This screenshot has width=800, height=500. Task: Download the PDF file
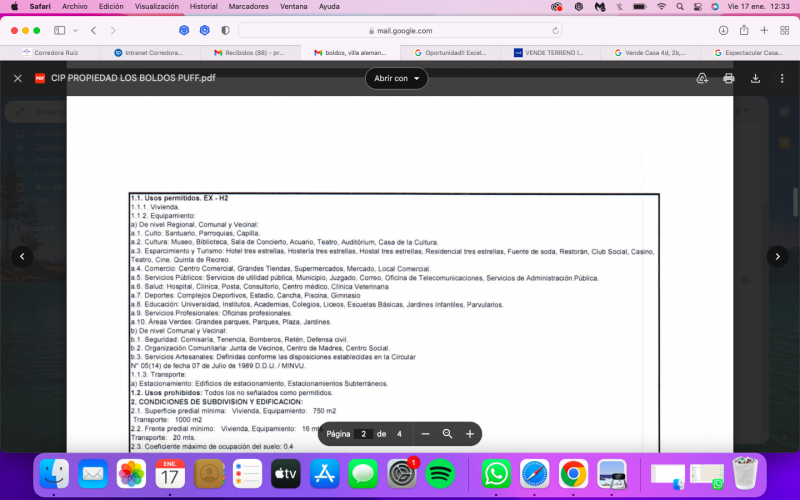click(x=755, y=78)
